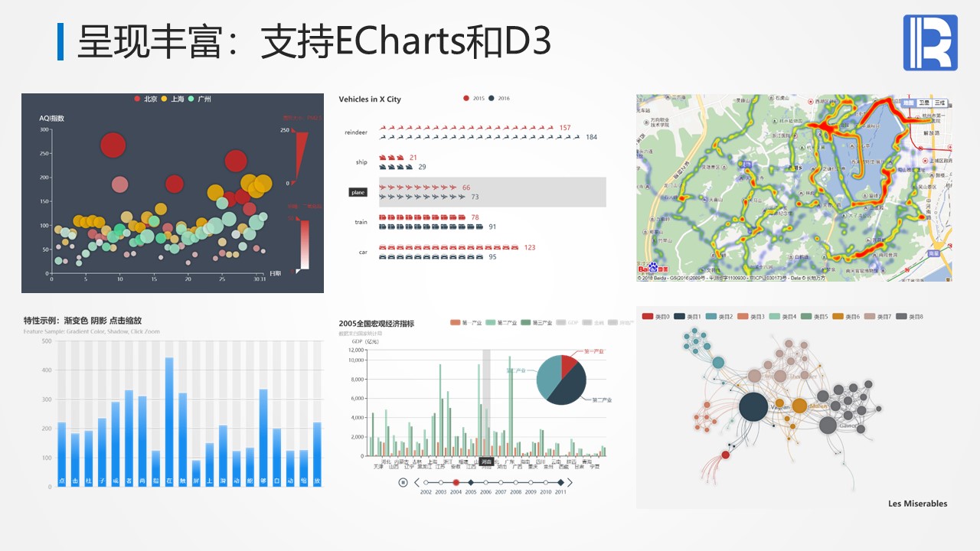Viewport: 980px width, 551px height.
Task: Click the ship row label
Action: (x=361, y=162)
